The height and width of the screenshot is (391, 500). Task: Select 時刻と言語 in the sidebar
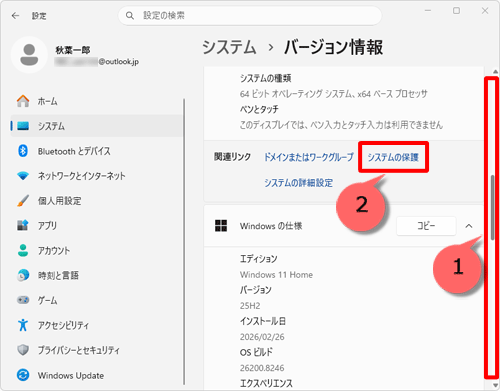[x=97, y=275]
